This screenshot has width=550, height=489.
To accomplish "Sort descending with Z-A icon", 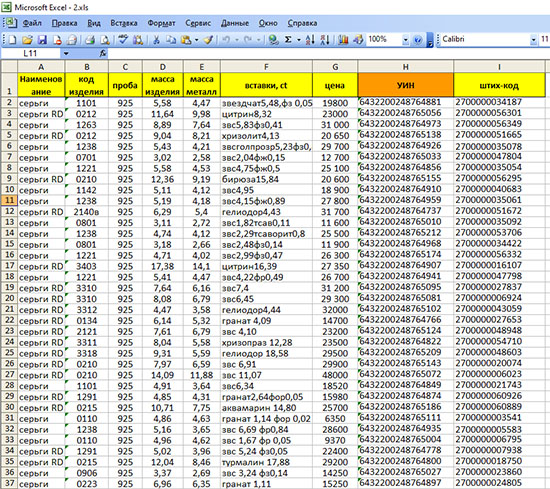I will coord(324,40).
